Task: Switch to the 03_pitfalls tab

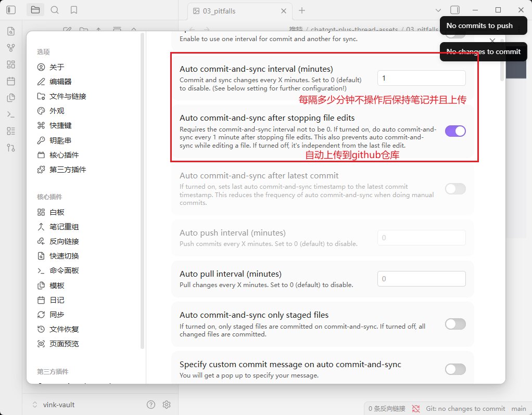Action: [x=239, y=11]
